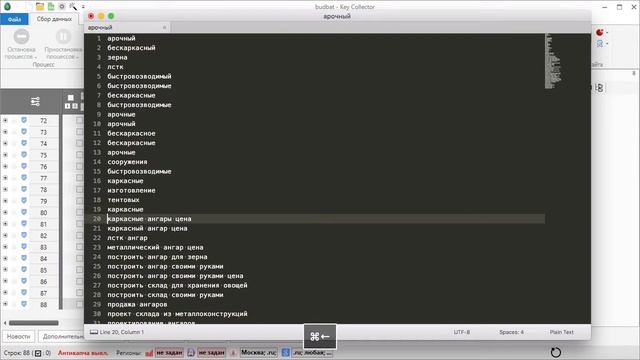Click the Key Collector green logo icon
Screen dimensions: 640x360
[7, 6]
